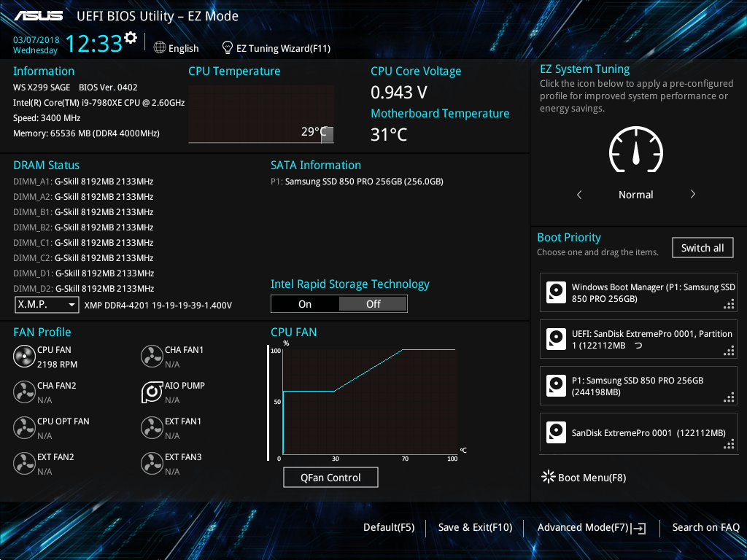This screenshot has width=747, height=560.
Task: Select the AIO PUMP icon
Action: point(152,392)
